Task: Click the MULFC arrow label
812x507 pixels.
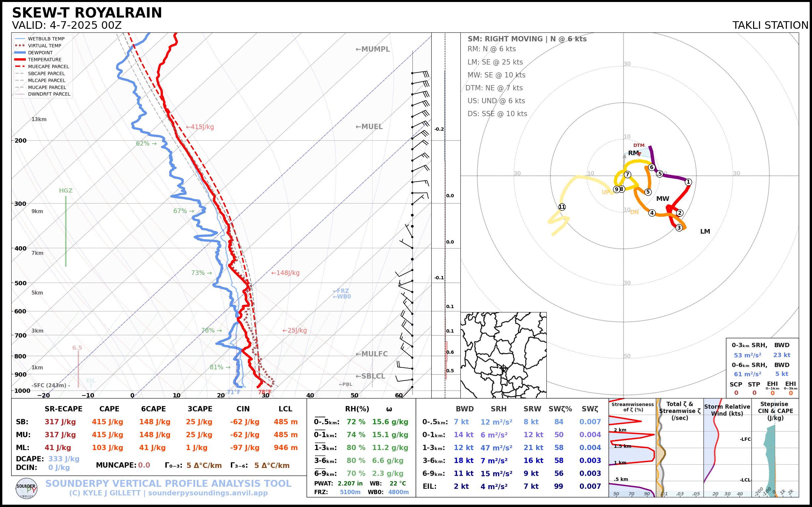Action: tap(371, 354)
